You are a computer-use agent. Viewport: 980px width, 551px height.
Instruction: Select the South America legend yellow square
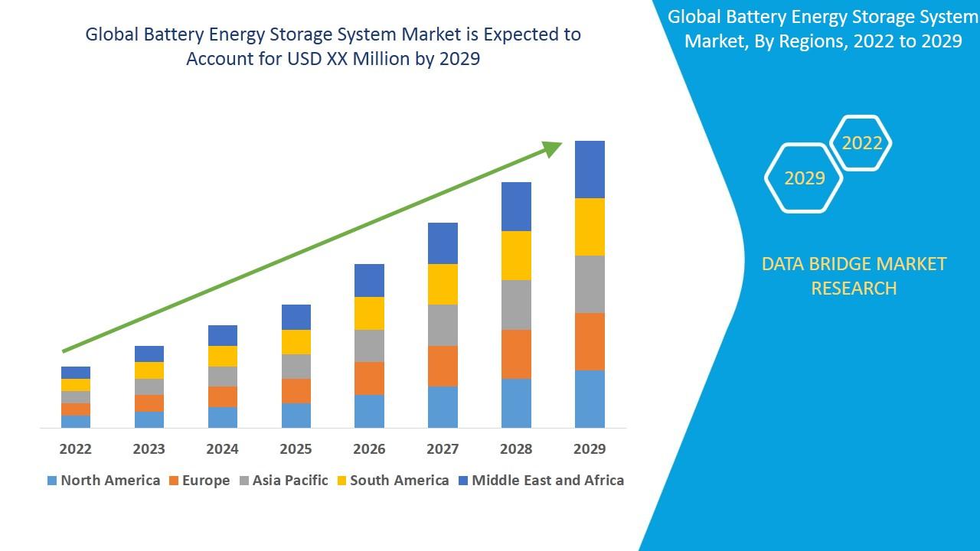tap(341, 481)
